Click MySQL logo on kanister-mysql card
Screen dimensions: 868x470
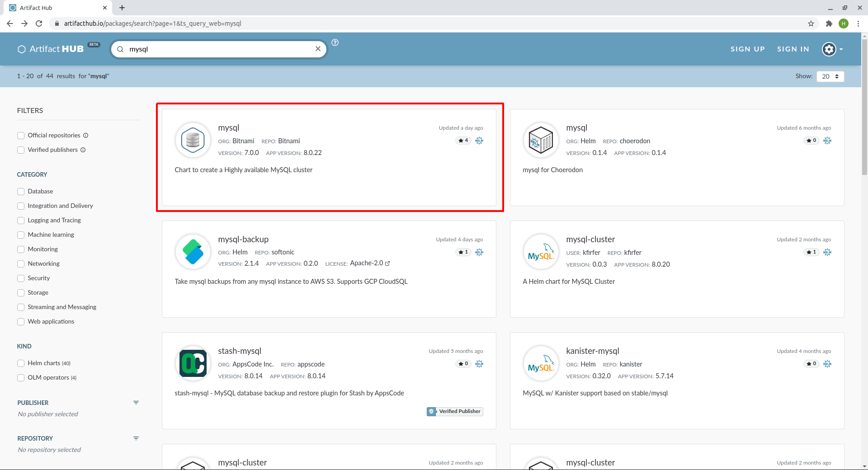pyautogui.click(x=541, y=363)
